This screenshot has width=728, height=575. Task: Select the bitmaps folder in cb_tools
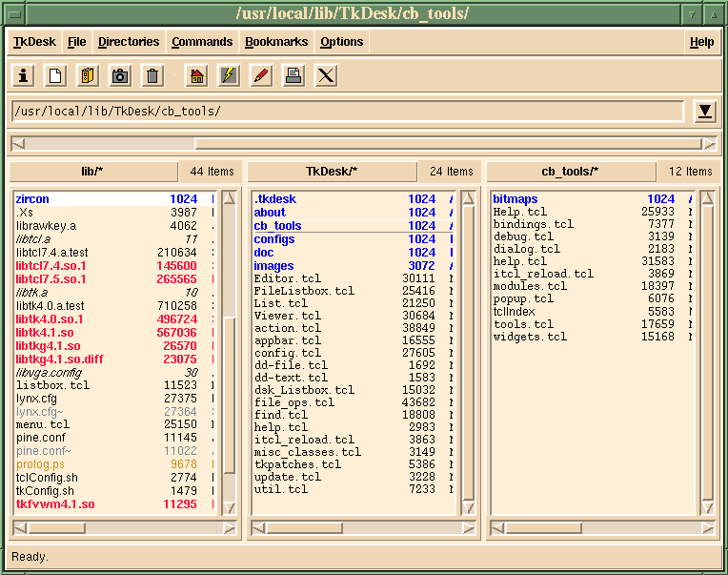[516, 199]
